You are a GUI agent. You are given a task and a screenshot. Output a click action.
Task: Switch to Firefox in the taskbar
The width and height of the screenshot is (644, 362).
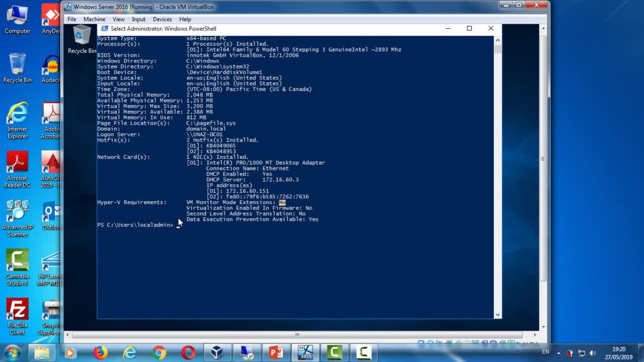tap(100, 353)
